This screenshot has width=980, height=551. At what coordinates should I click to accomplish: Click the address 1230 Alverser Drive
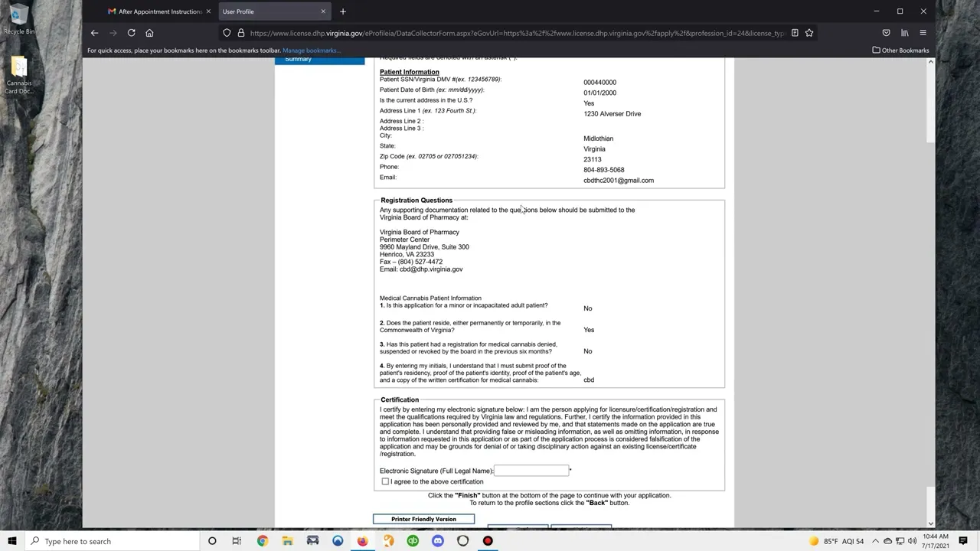pyautogui.click(x=612, y=114)
